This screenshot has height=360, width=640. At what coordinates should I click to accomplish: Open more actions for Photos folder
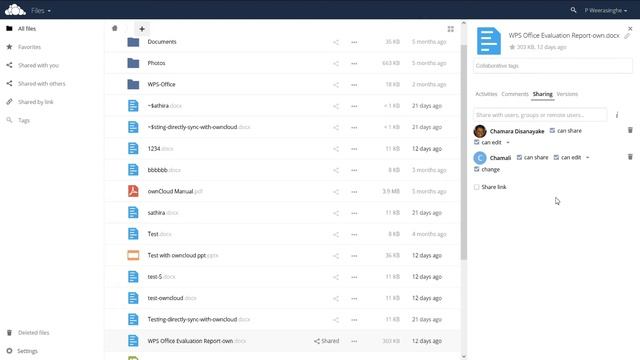[354, 63]
